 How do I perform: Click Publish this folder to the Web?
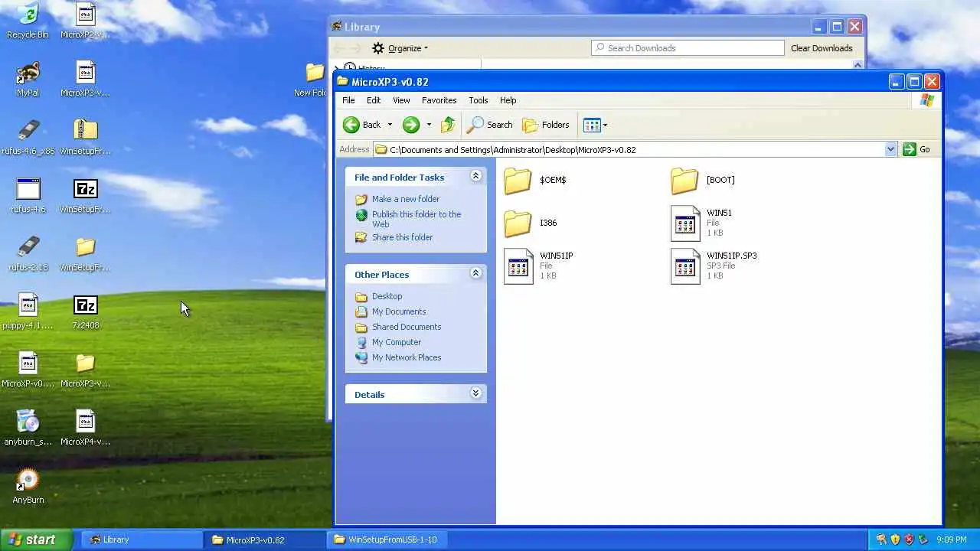pos(416,219)
